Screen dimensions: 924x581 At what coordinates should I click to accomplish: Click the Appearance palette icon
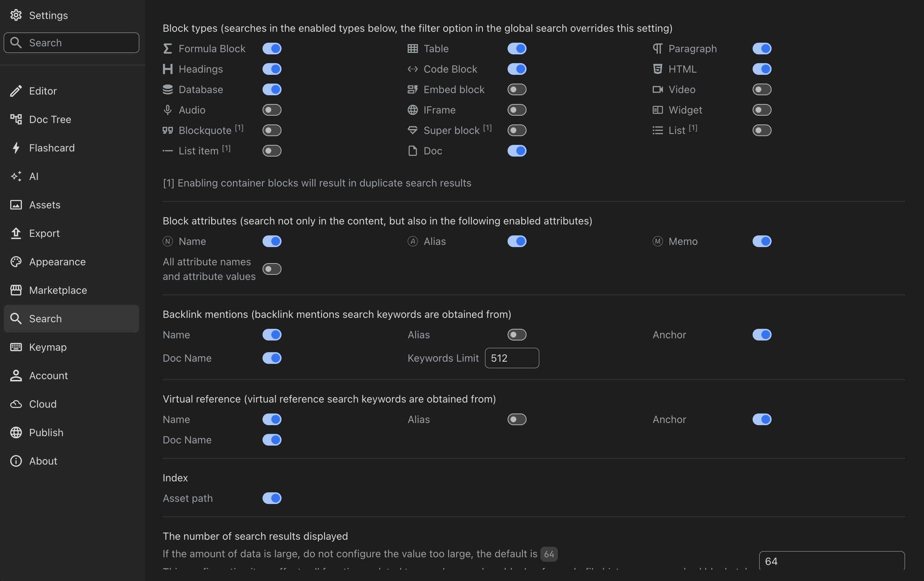coord(16,262)
